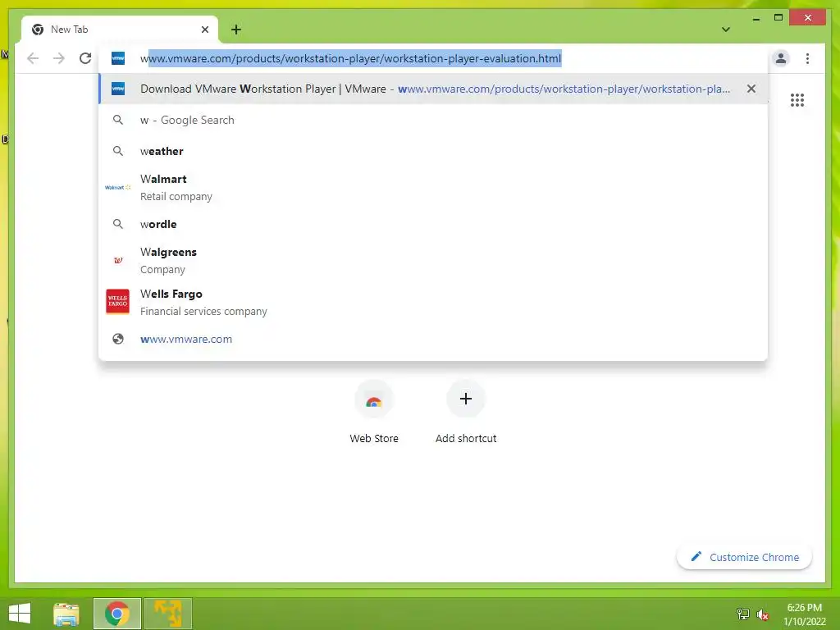Open the Windows Start button
This screenshot has height=630, width=840.
point(20,614)
